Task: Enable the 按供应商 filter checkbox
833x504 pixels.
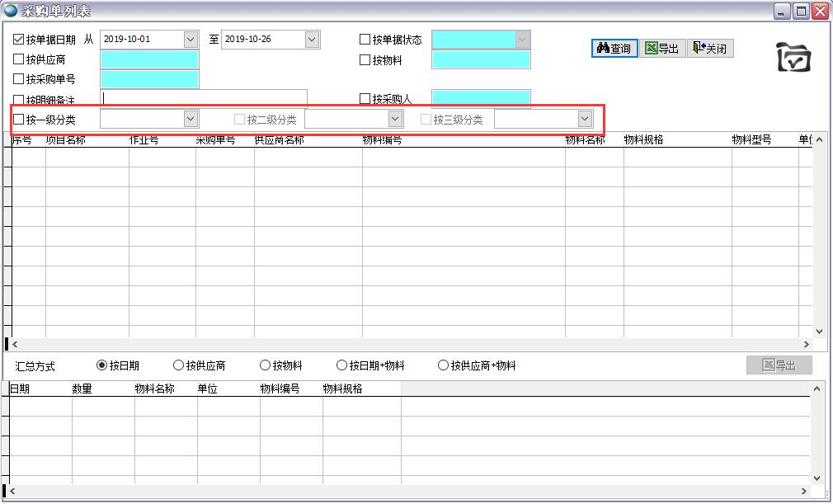Action: [19, 59]
